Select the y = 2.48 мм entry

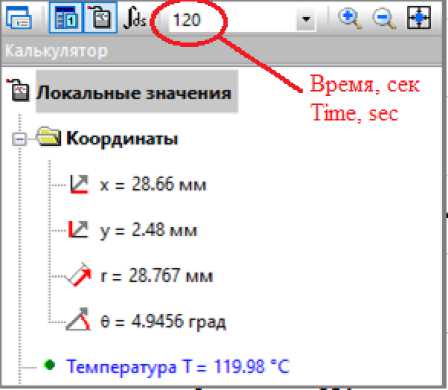tap(148, 230)
